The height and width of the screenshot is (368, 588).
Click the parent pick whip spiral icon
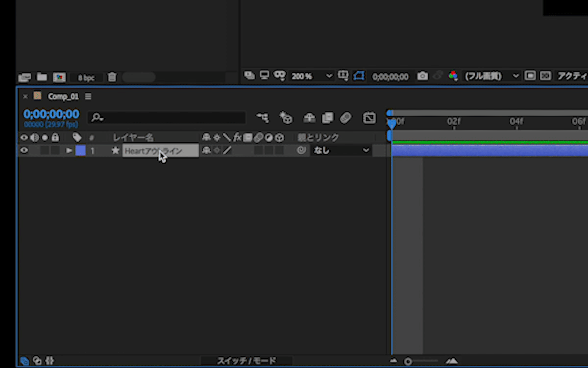pyautogui.click(x=301, y=151)
